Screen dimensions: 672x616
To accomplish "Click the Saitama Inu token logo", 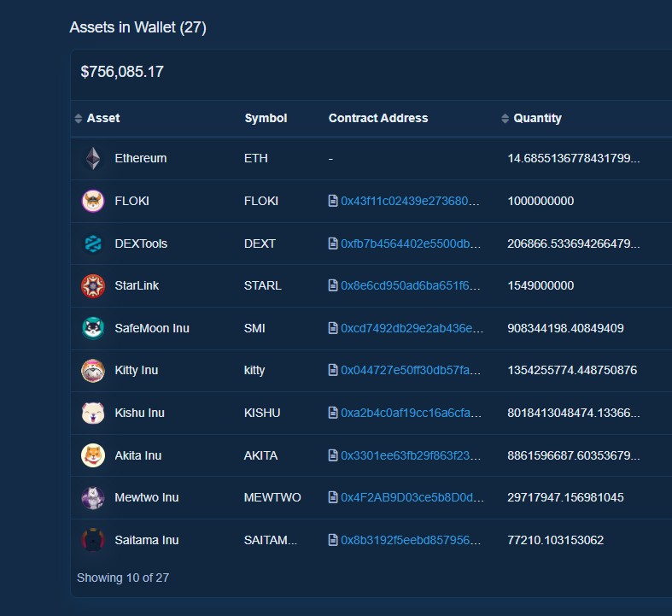I will click(x=93, y=540).
